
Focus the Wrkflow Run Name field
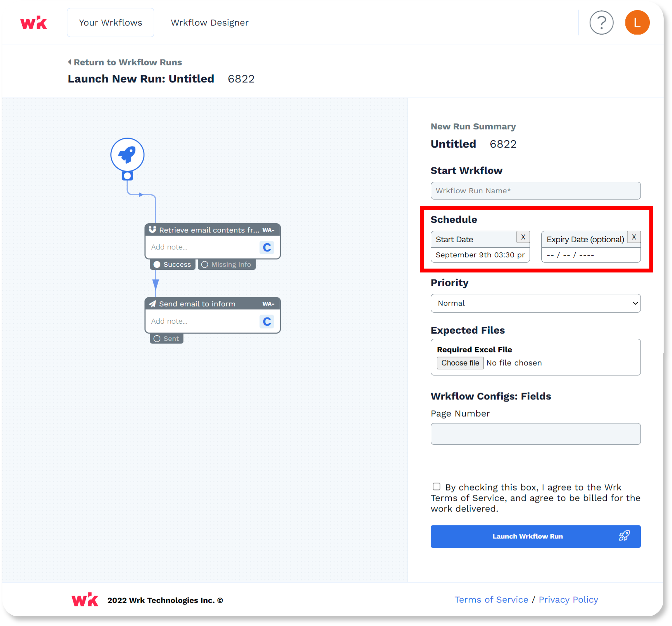(535, 191)
